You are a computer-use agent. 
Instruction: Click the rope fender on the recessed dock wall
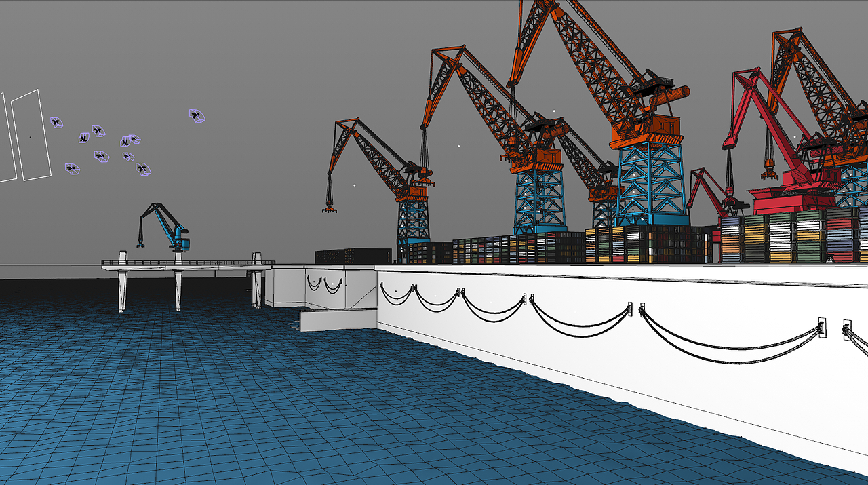tap(323, 284)
